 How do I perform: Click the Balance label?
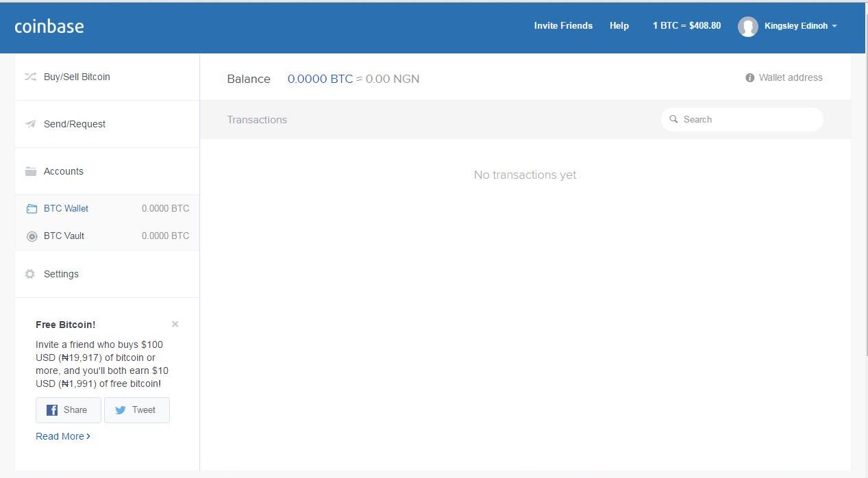tap(249, 79)
